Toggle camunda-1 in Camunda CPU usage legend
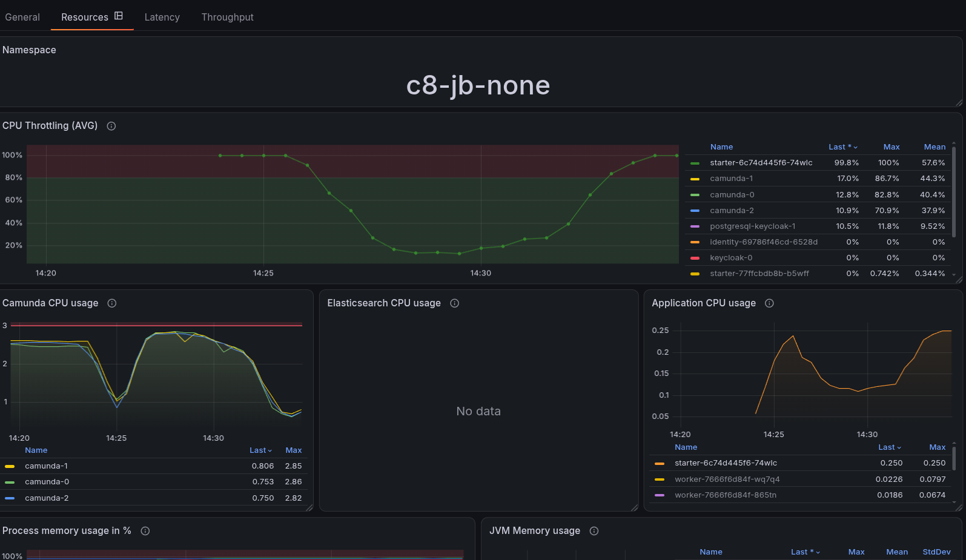 tap(47, 466)
